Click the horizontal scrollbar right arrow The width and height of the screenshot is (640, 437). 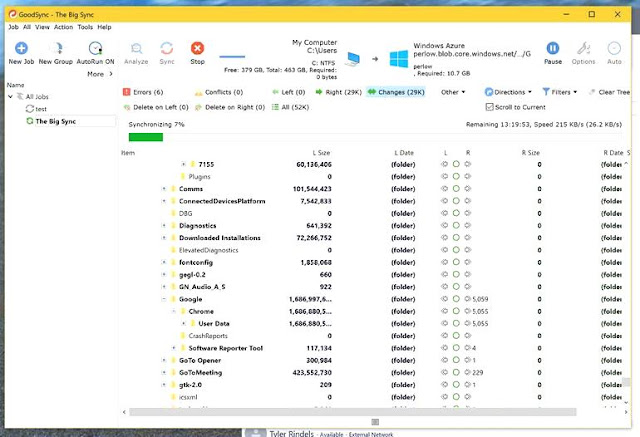coord(626,412)
